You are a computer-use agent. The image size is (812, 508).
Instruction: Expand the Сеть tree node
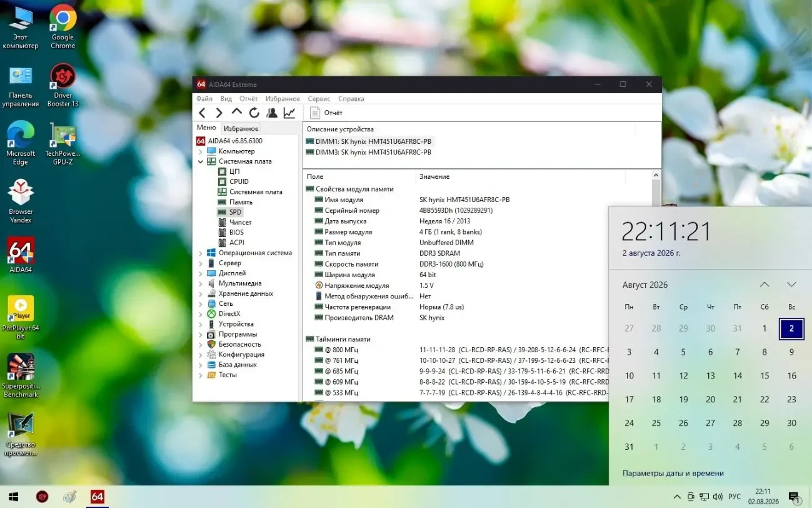tap(201, 303)
